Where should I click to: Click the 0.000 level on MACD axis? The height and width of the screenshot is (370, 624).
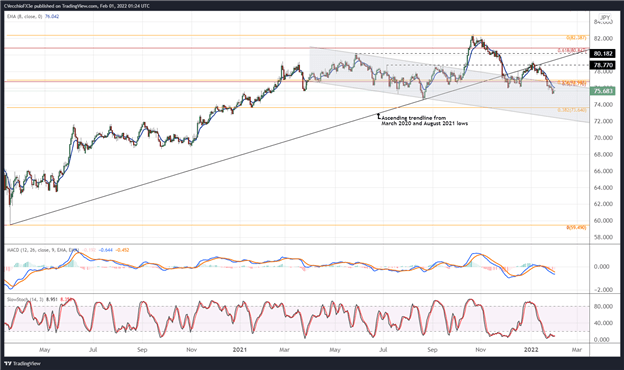click(601, 267)
